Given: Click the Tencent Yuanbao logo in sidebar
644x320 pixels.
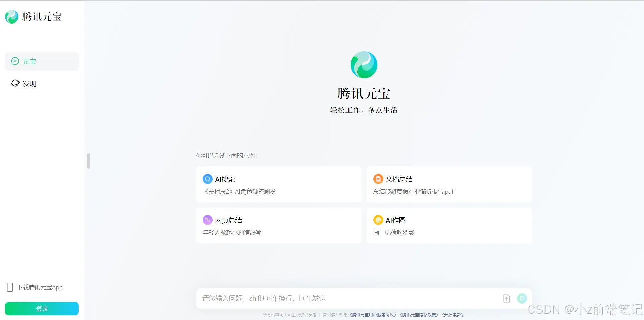Looking at the screenshot, I should 34,17.
